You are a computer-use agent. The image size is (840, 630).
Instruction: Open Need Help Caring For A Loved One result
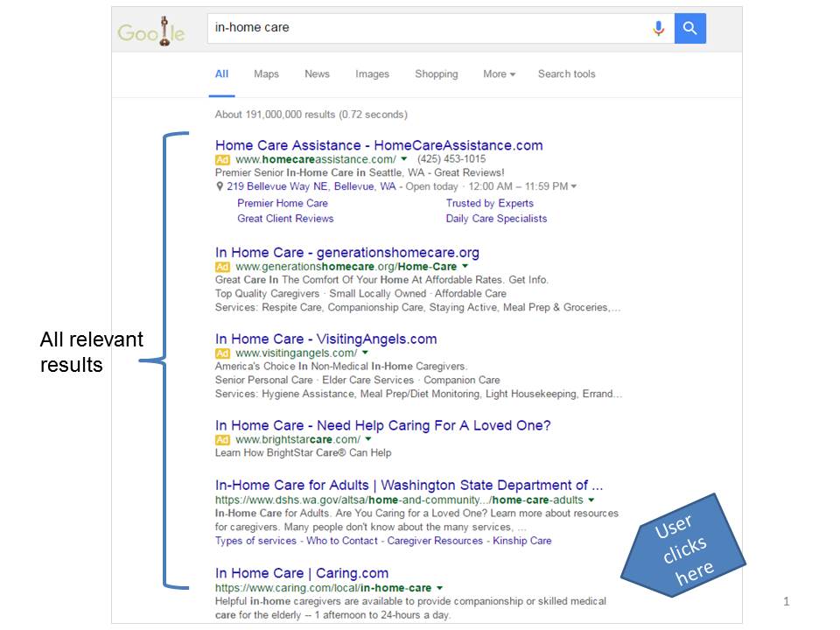pos(383,425)
